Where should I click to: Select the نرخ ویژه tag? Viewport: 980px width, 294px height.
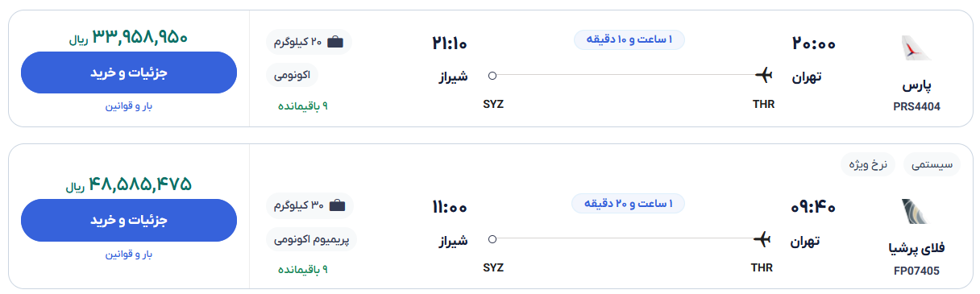pyautogui.click(x=868, y=164)
